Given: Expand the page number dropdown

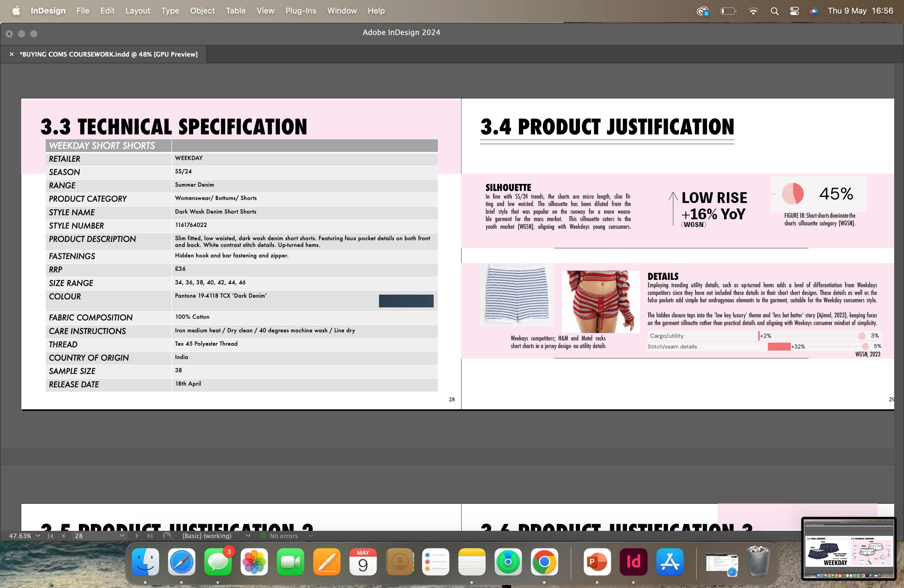Looking at the screenshot, I should pos(121,536).
